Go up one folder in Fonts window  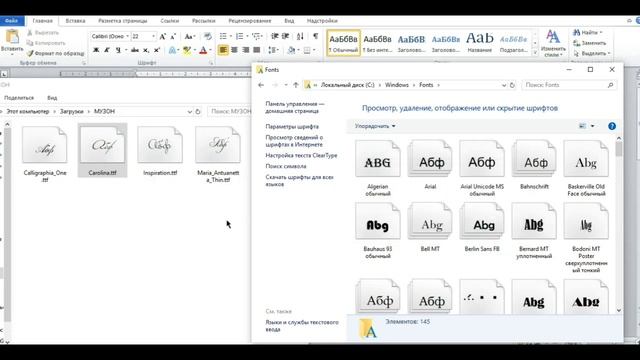[x=296, y=85]
